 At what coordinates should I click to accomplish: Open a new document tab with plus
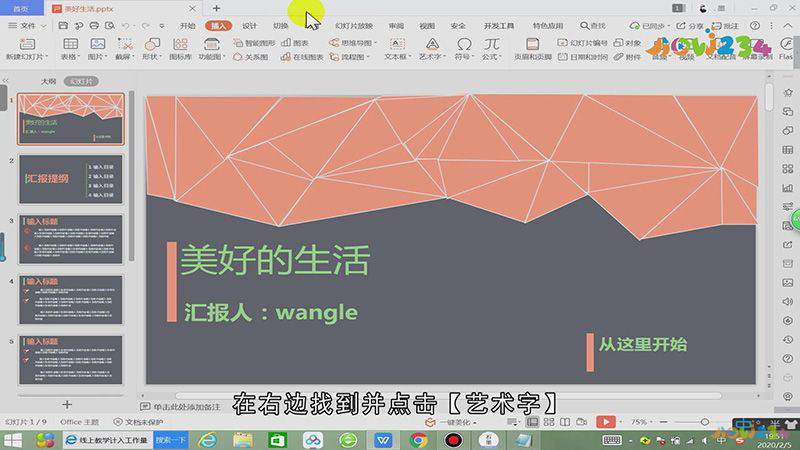click(216, 8)
